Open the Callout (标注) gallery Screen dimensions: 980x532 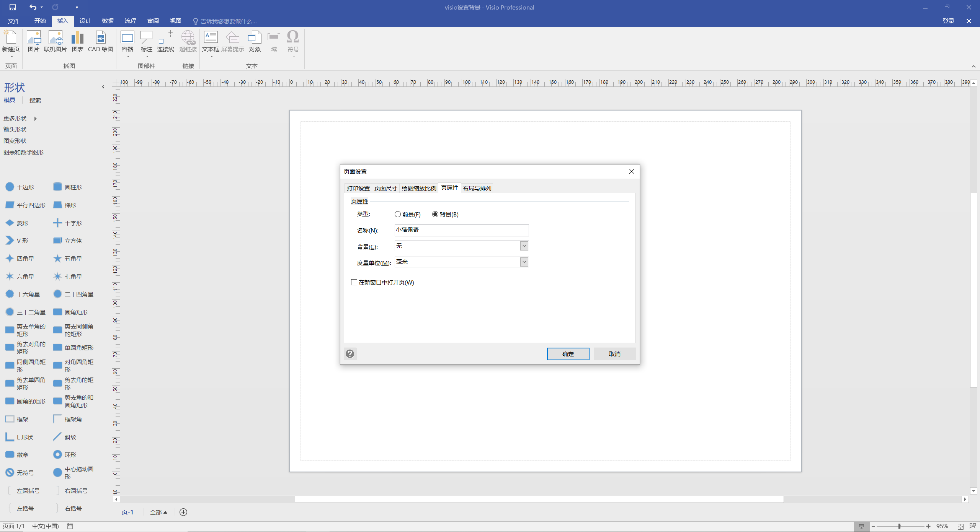click(x=147, y=44)
